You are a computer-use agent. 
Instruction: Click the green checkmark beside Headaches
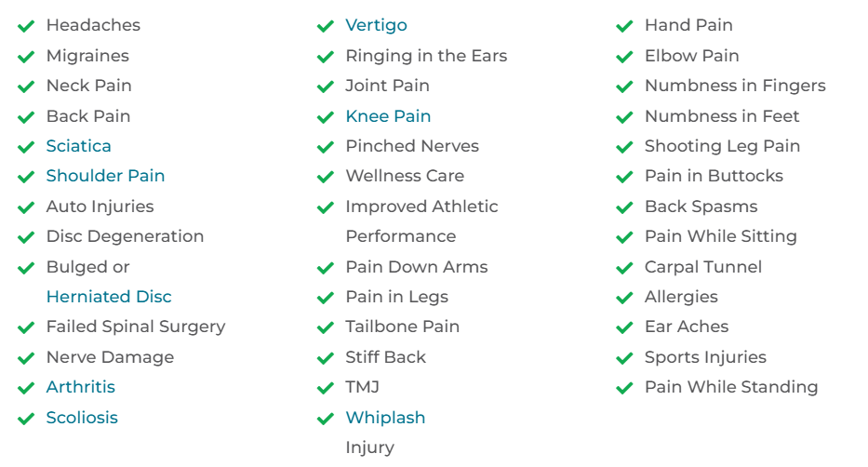[x=26, y=26]
